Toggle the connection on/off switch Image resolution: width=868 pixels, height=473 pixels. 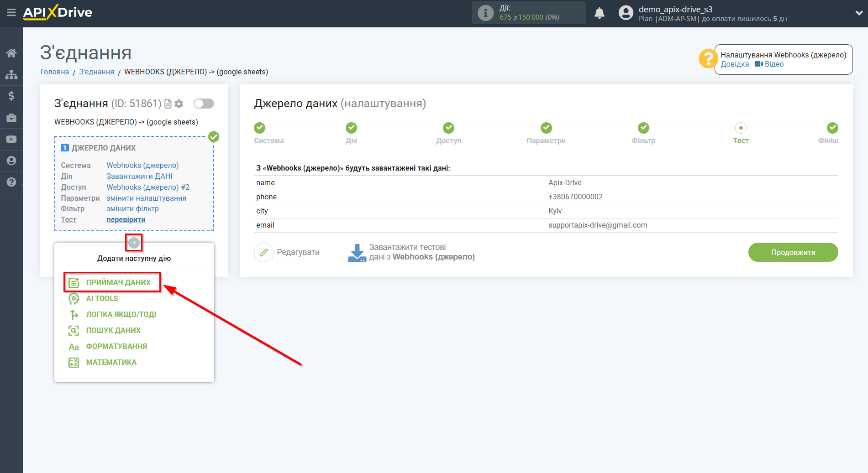[204, 104]
